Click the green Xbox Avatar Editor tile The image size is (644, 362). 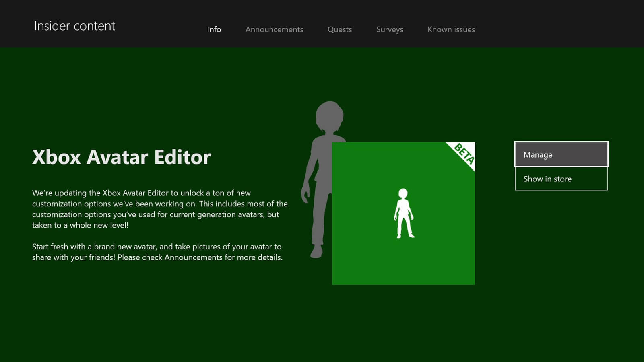403,214
